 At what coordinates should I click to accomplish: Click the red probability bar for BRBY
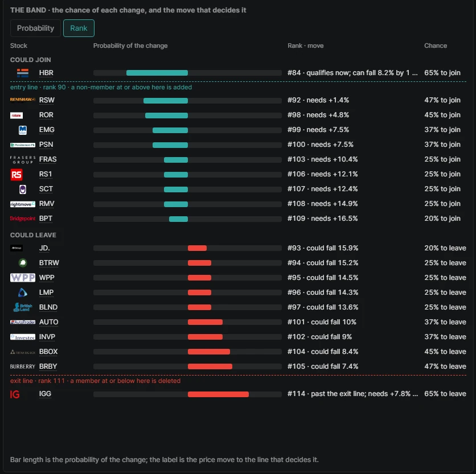tap(210, 366)
